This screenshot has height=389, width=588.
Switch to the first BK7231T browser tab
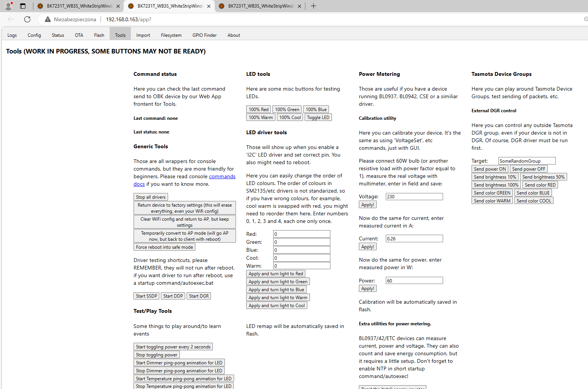tap(79, 6)
